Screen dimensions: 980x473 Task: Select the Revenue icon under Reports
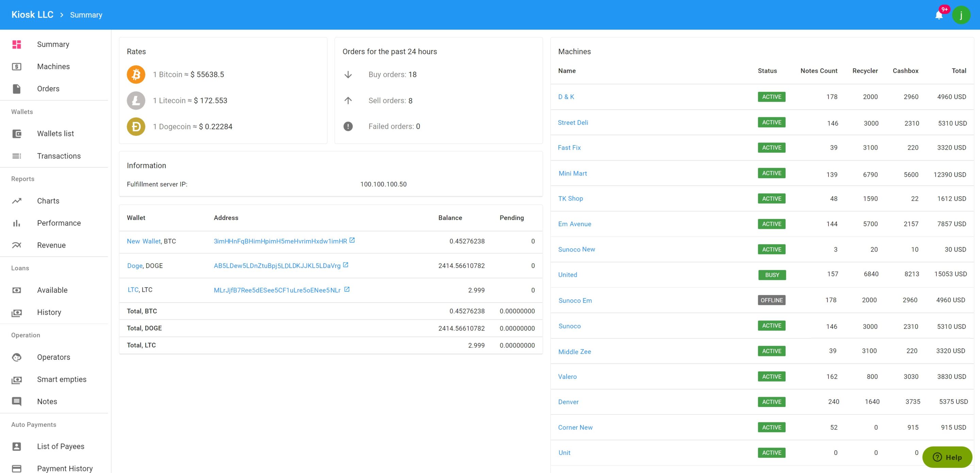[x=17, y=245]
